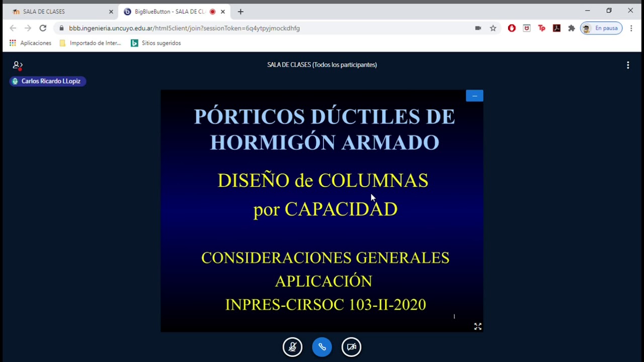
Task: Open the BigBlueButton options menu
Action: [628, 65]
